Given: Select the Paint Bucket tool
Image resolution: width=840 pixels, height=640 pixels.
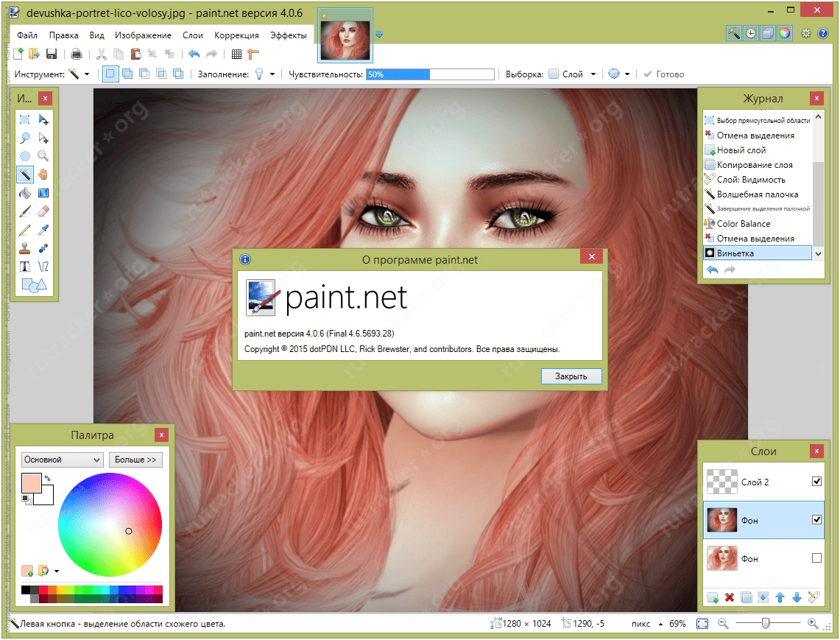Looking at the screenshot, I should 24,193.
